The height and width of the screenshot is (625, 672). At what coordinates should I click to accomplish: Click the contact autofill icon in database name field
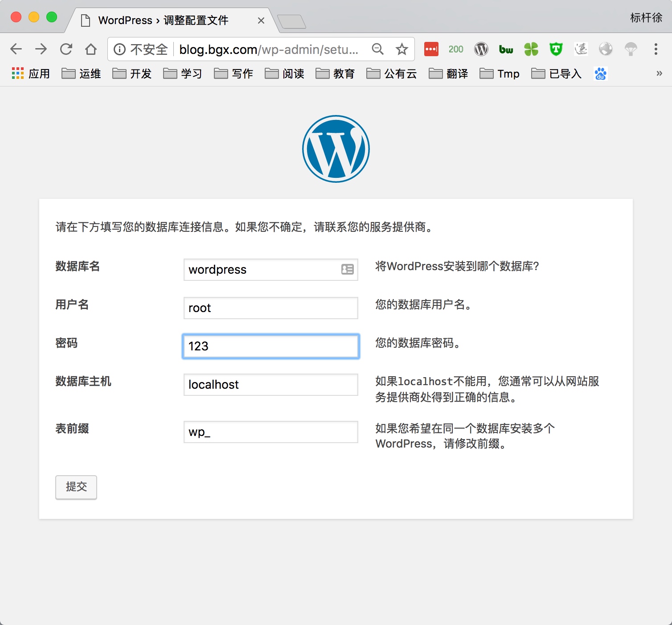pyautogui.click(x=348, y=269)
